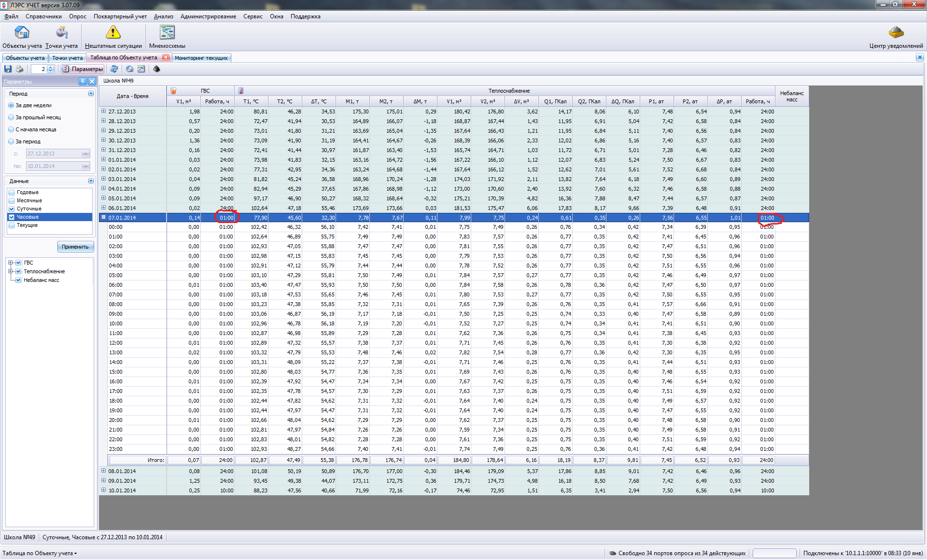
Task: Click the black weight icon in the toolbar
Action: pyautogui.click(x=156, y=69)
